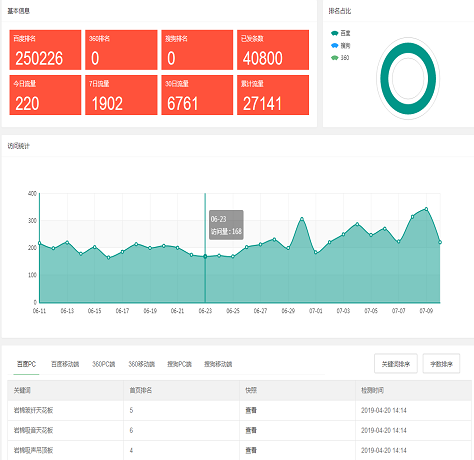The width and height of the screenshot is (474, 460).
Task: Switch to the 360PC端 tab
Action: [103, 364]
